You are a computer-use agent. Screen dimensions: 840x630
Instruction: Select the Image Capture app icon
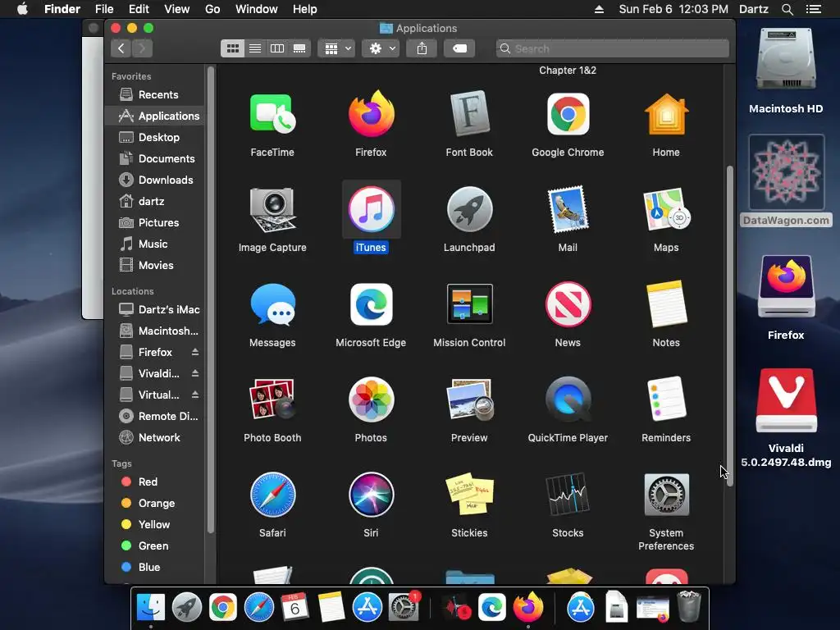[x=272, y=209]
